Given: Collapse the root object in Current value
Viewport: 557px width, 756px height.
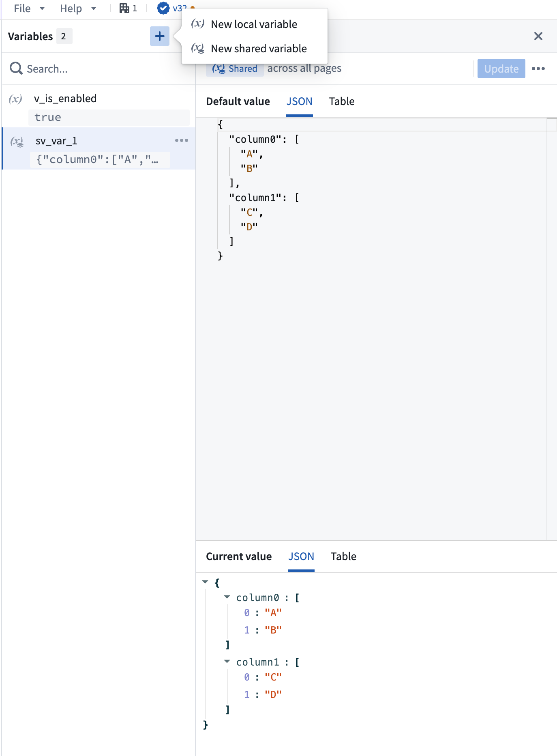Looking at the screenshot, I should tap(206, 582).
